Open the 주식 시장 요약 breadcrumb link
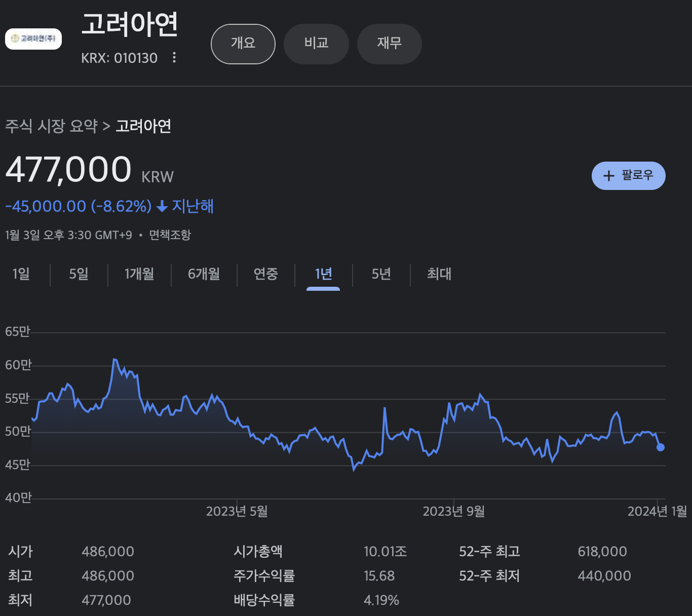The height and width of the screenshot is (616, 692). click(x=52, y=126)
